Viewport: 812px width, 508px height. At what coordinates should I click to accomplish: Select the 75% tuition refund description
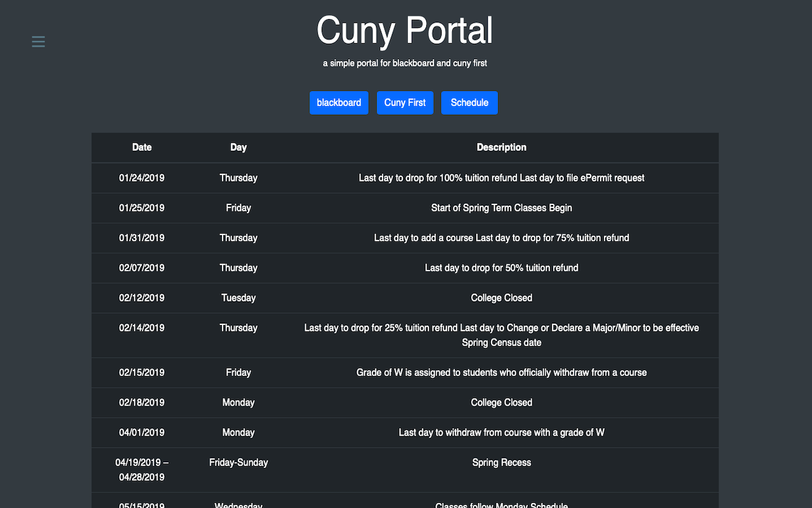pyautogui.click(x=502, y=237)
